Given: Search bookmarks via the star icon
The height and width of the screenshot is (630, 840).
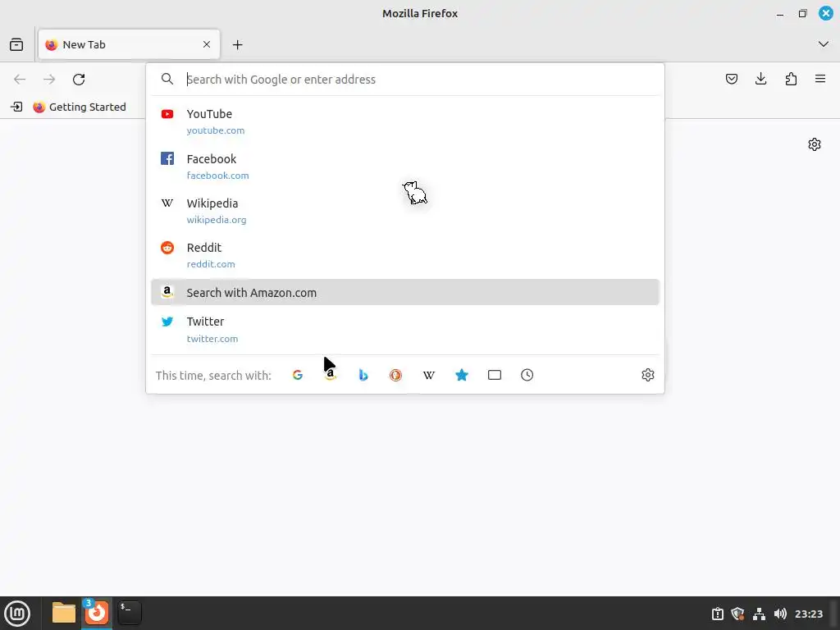Looking at the screenshot, I should (462, 375).
